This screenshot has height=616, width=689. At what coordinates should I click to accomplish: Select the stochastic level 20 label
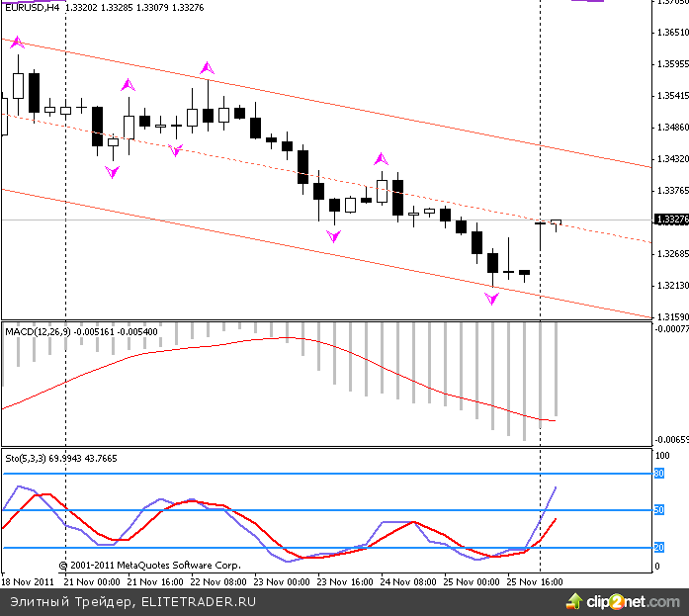pyautogui.click(x=658, y=547)
